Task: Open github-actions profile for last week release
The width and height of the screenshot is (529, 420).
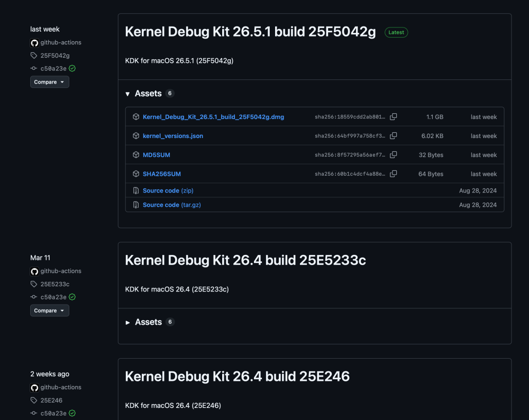Action: [x=61, y=42]
